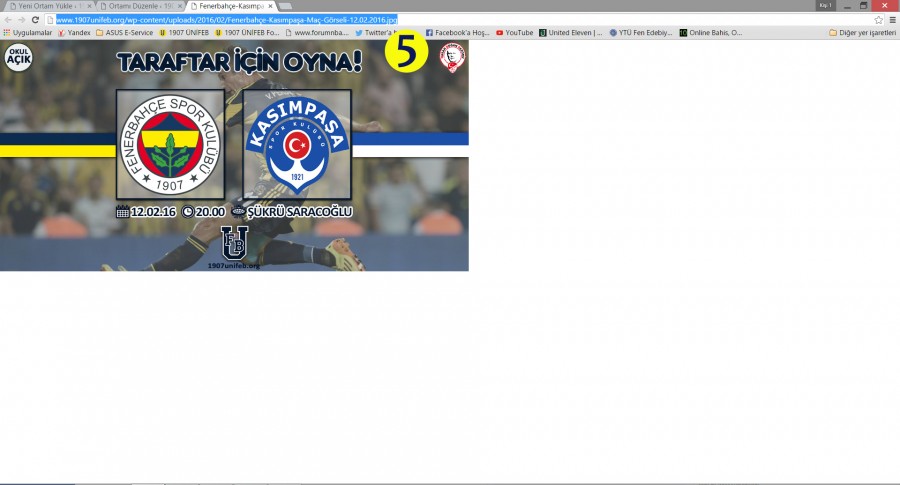Reload the current page
Image resolution: width=900 pixels, height=485 pixels.
(x=35, y=19)
